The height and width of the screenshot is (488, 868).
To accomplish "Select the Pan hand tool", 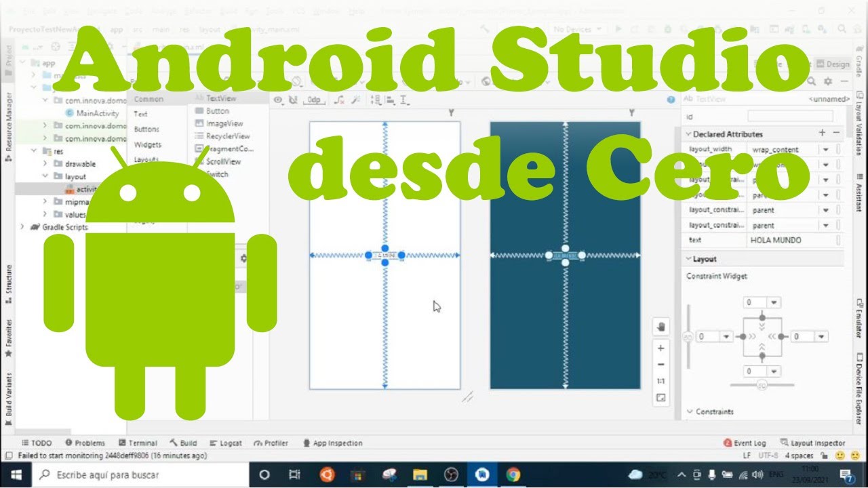I will coord(661,327).
